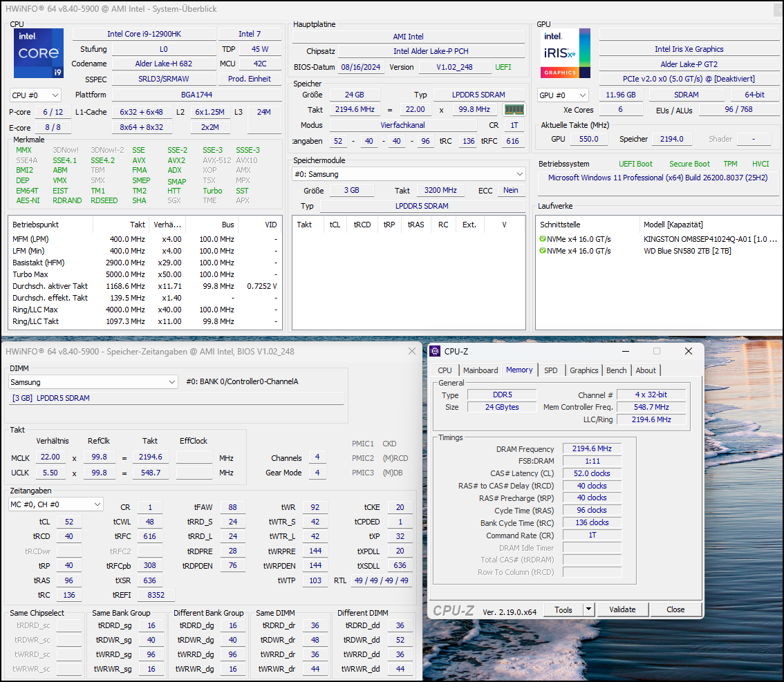This screenshot has width=784, height=682.
Task: Open the Graphics tab in CPU-Z
Action: click(584, 370)
